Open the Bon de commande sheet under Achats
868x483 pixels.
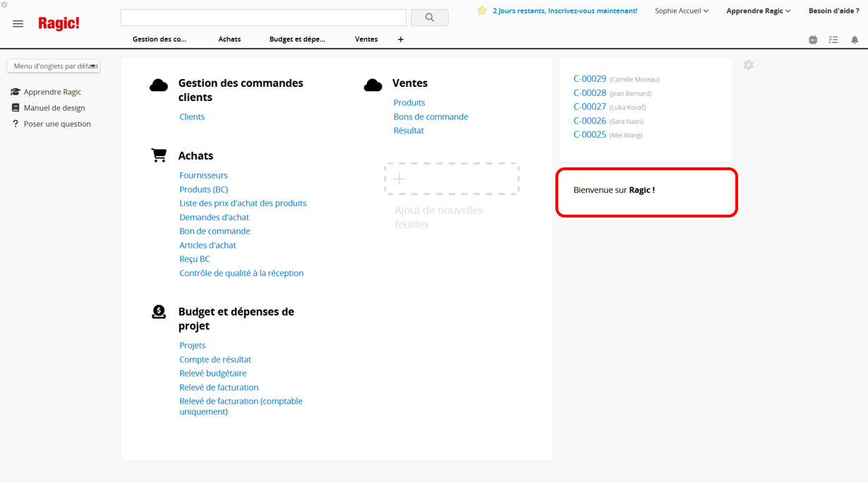point(215,231)
